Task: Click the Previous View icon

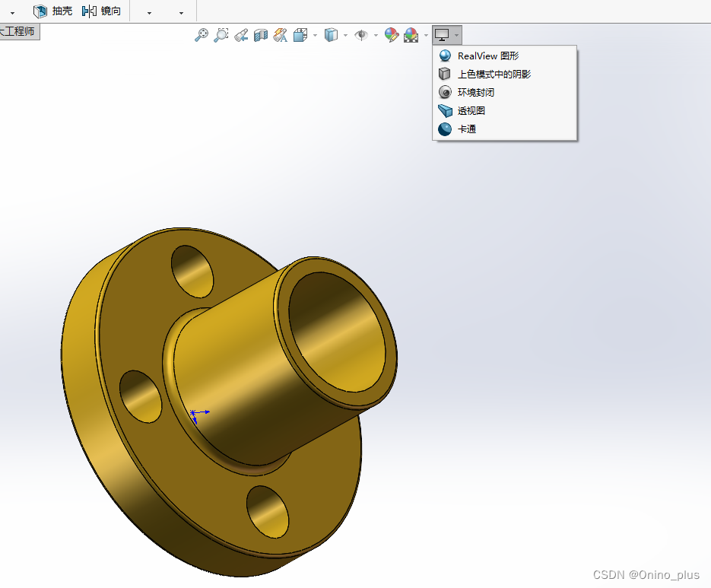Action: 241,34
